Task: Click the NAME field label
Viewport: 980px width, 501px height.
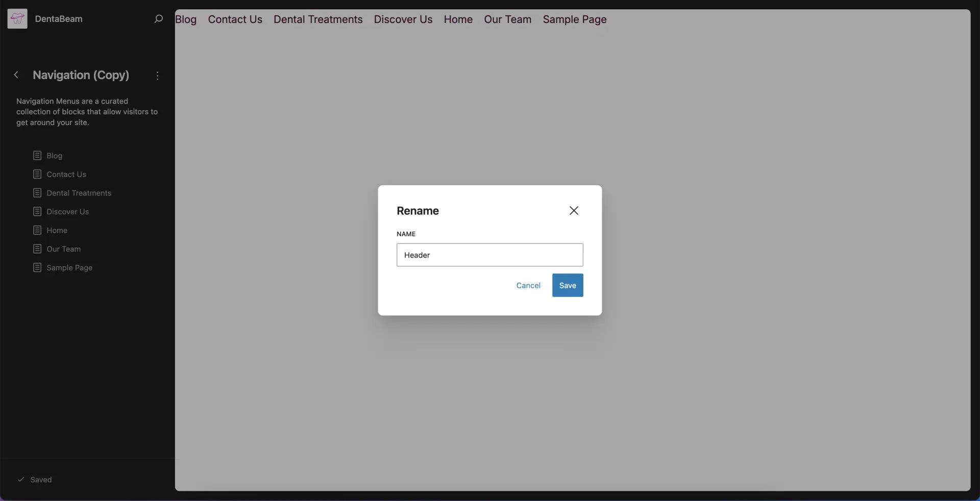Action: coord(406,234)
